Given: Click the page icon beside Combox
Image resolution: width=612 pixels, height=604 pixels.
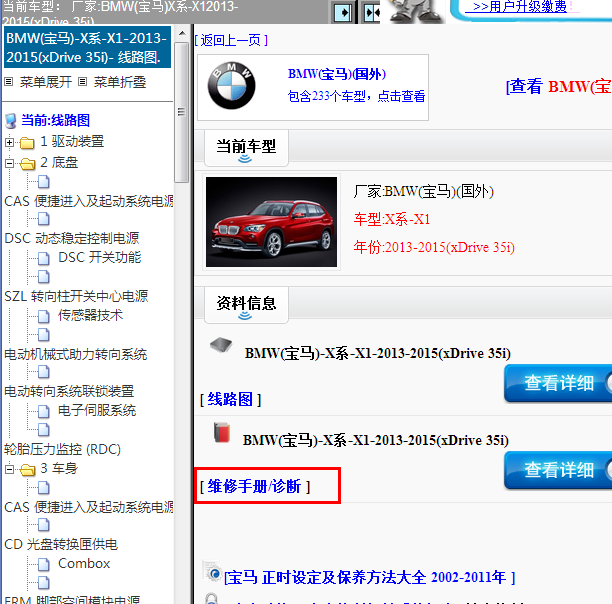Looking at the screenshot, I should click(44, 564).
